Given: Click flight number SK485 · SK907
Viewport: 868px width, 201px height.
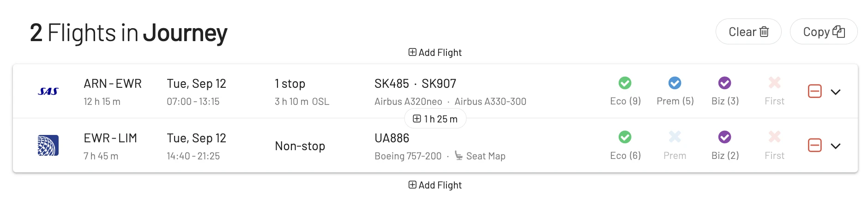Looking at the screenshot, I should 415,84.
